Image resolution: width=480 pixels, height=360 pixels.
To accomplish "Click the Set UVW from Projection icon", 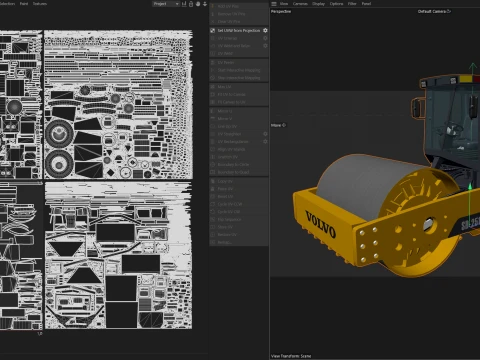I will 213,30.
